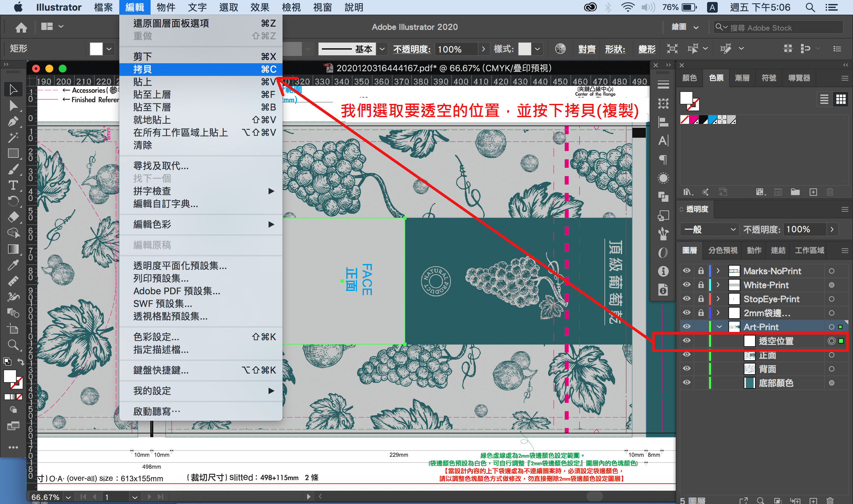The width and height of the screenshot is (853, 504).
Task: Expand the White-Print layer
Action: coord(718,285)
